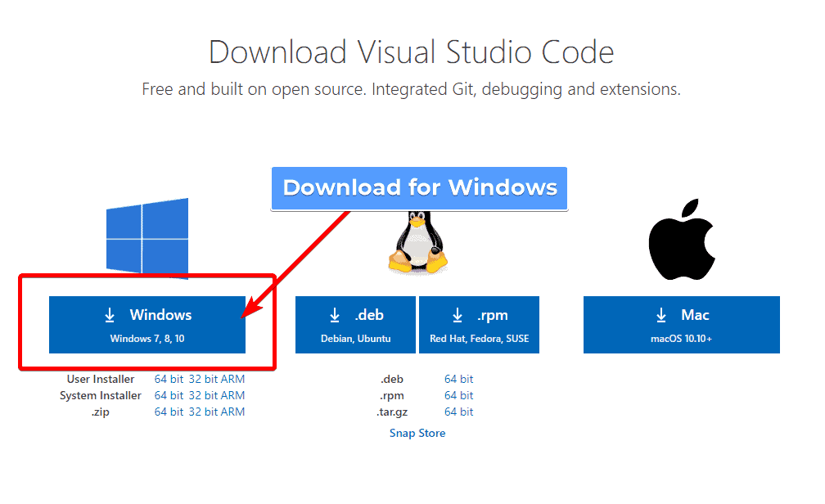Click the '.rpm' row label beside 64 bit
This screenshot has height=504, width=825.
tap(392, 395)
